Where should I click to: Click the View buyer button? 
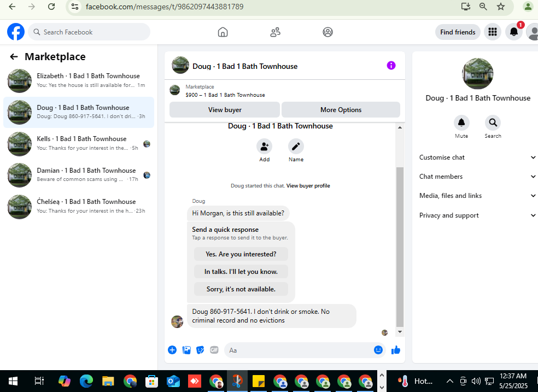[225, 110]
